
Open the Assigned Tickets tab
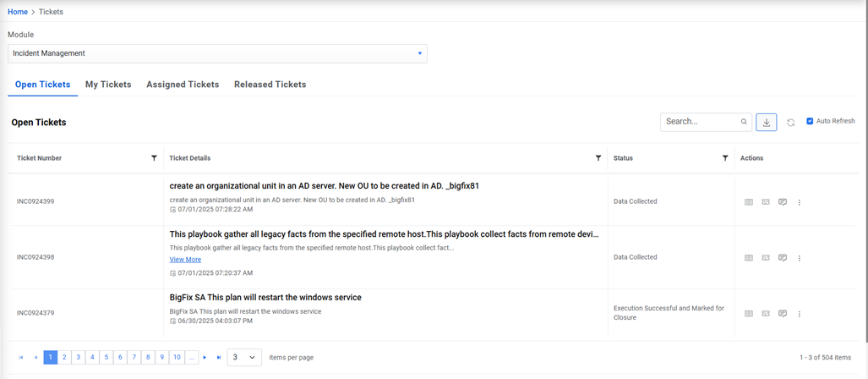(x=183, y=85)
